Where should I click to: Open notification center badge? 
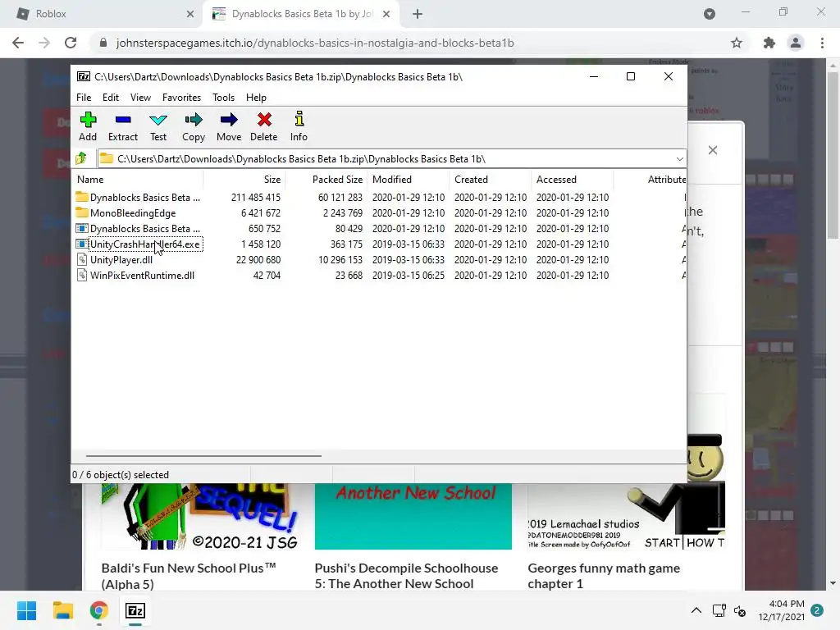tap(816, 610)
